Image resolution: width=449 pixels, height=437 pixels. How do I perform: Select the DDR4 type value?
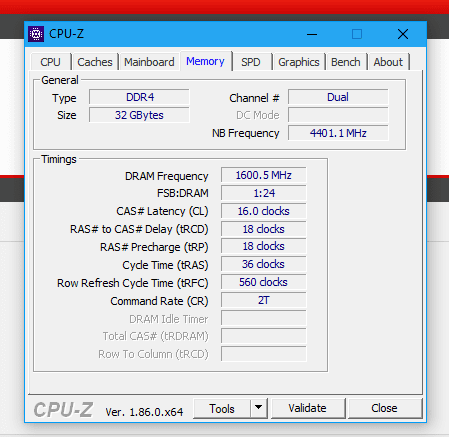139,97
